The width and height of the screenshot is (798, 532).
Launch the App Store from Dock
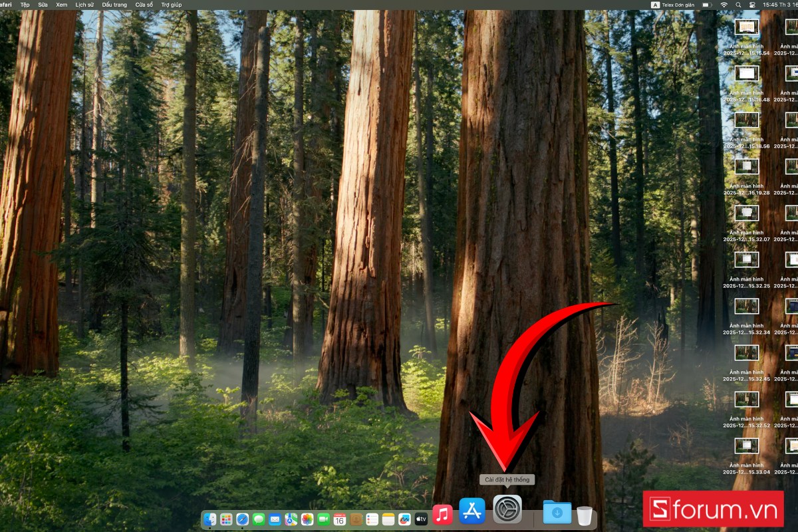click(472, 511)
